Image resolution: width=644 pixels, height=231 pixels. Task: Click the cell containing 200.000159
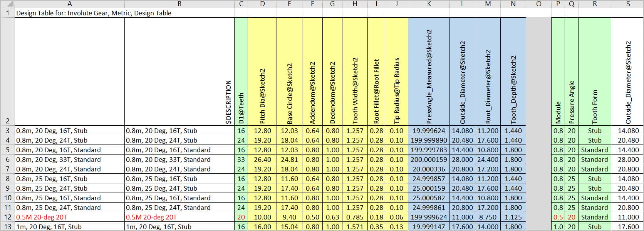coord(429,160)
